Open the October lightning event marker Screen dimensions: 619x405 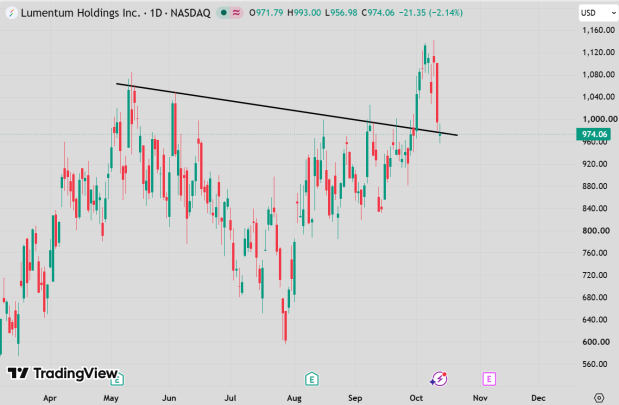(x=439, y=379)
